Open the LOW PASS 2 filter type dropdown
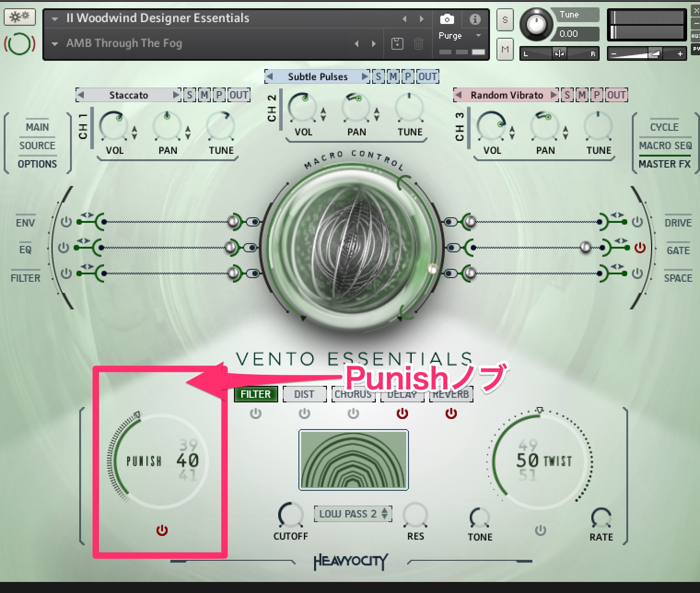Image resolution: width=700 pixels, height=593 pixels. tap(353, 514)
